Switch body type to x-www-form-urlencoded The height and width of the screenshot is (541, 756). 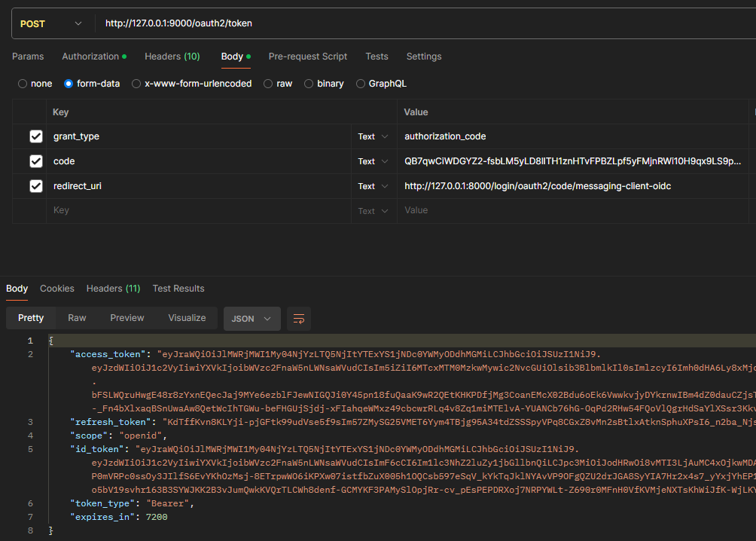pyautogui.click(x=136, y=84)
